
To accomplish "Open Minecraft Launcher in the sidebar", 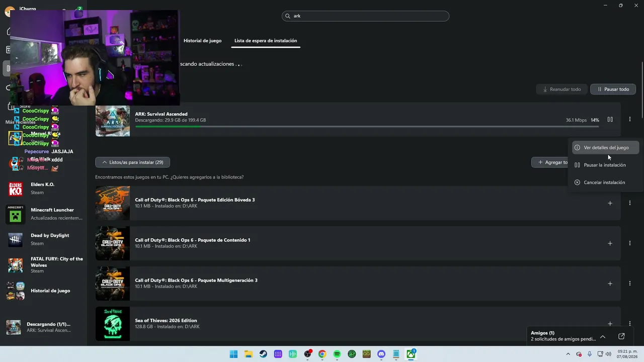I will [x=44, y=214].
